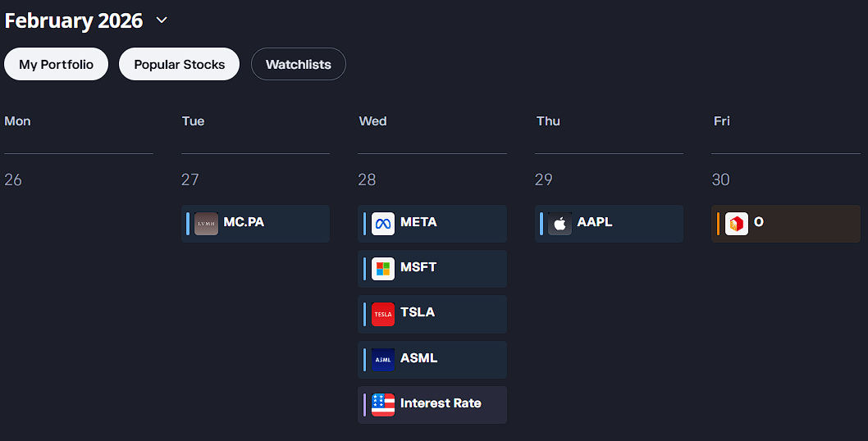Click the Microsoft logo icon

tap(383, 269)
